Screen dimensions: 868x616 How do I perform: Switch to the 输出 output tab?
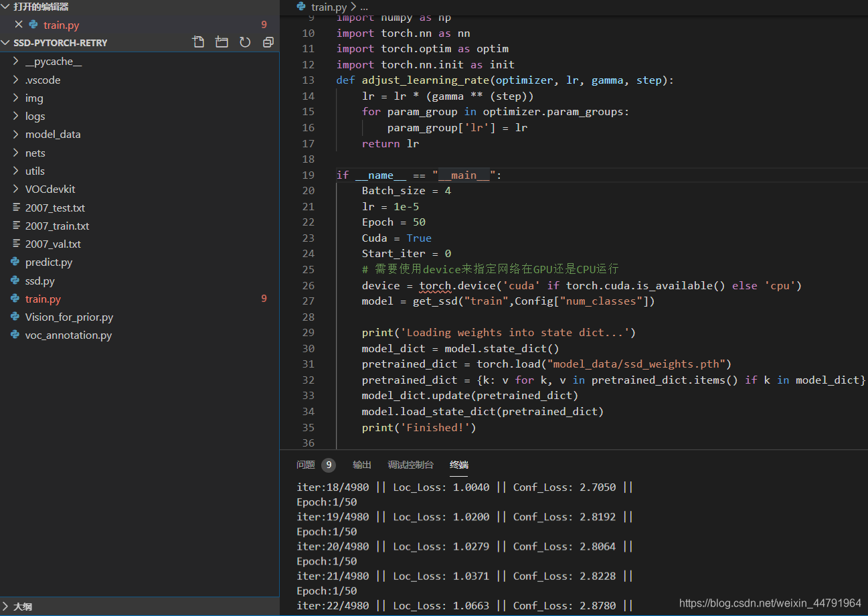(362, 465)
